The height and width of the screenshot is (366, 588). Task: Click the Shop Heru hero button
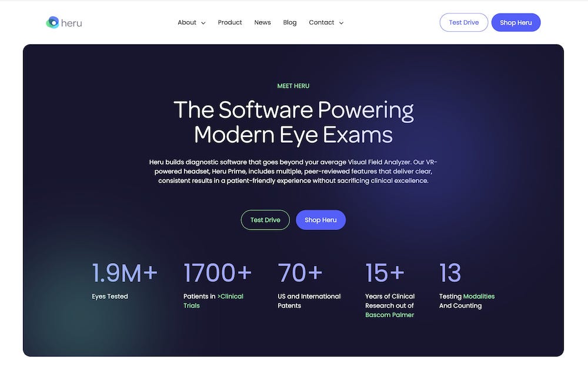click(x=320, y=220)
